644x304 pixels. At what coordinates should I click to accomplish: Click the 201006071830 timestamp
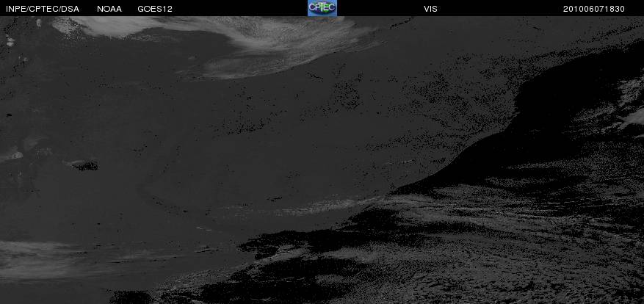coord(594,9)
